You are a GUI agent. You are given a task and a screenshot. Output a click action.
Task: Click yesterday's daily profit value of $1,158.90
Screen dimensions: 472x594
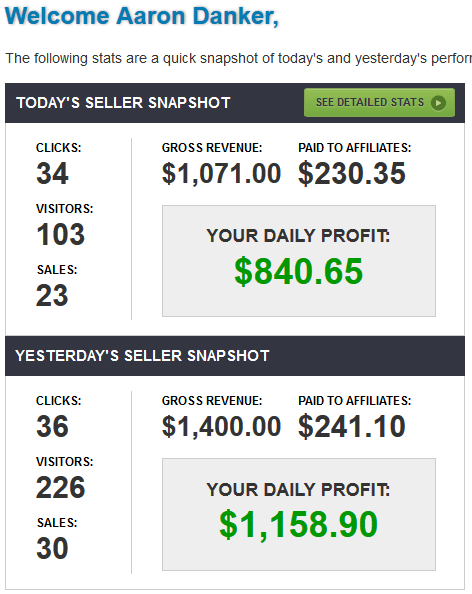pyautogui.click(x=299, y=524)
